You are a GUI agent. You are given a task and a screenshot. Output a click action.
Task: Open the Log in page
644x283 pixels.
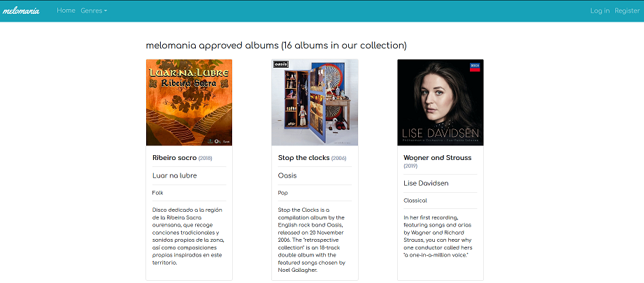point(600,11)
